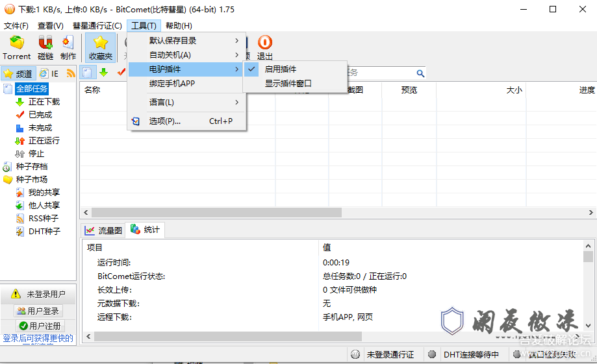Click the search magnifier icon
This screenshot has height=364, width=597.
coord(420,73)
